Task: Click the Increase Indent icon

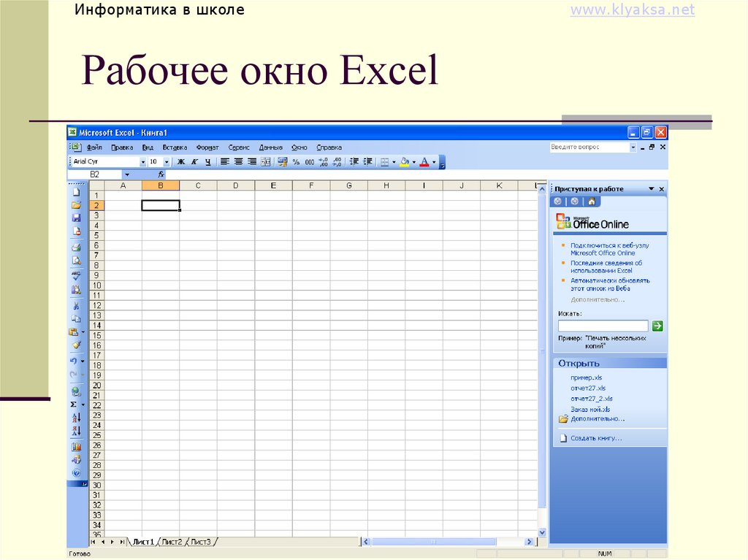Action: click(x=368, y=161)
